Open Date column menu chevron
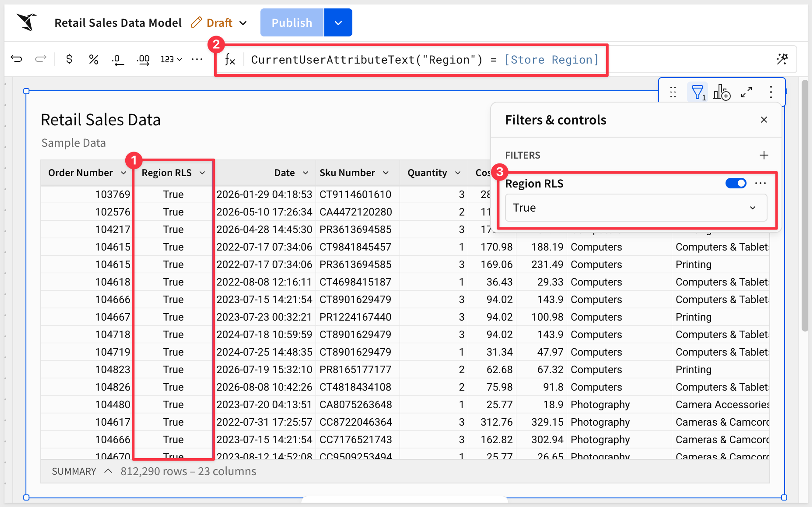This screenshot has width=812, height=507. 305,173
